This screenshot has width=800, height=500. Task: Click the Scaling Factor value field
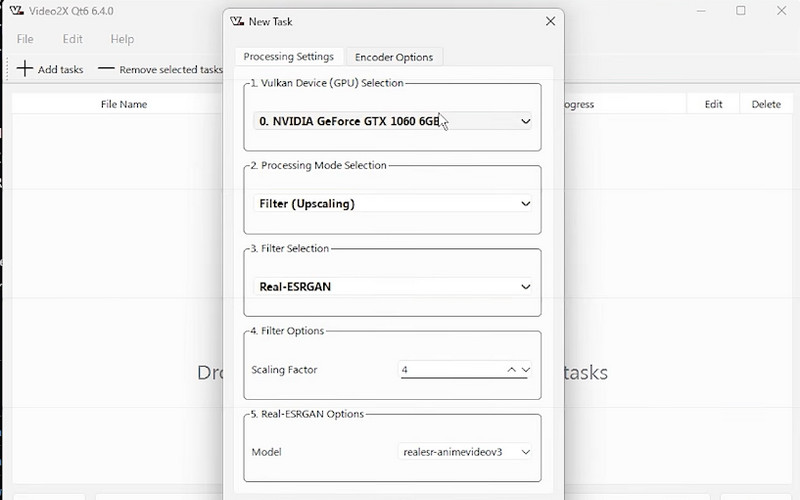tap(450, 370)
